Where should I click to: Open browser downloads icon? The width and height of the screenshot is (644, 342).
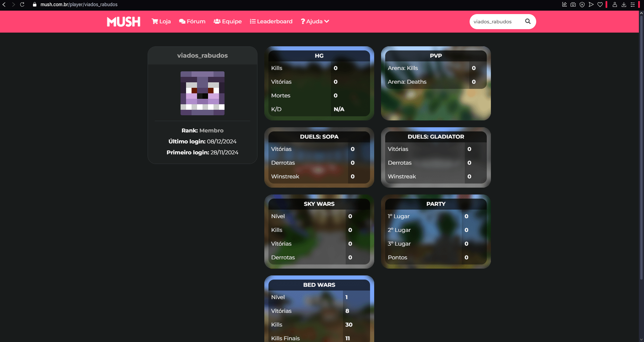click(x=624, y=4)
